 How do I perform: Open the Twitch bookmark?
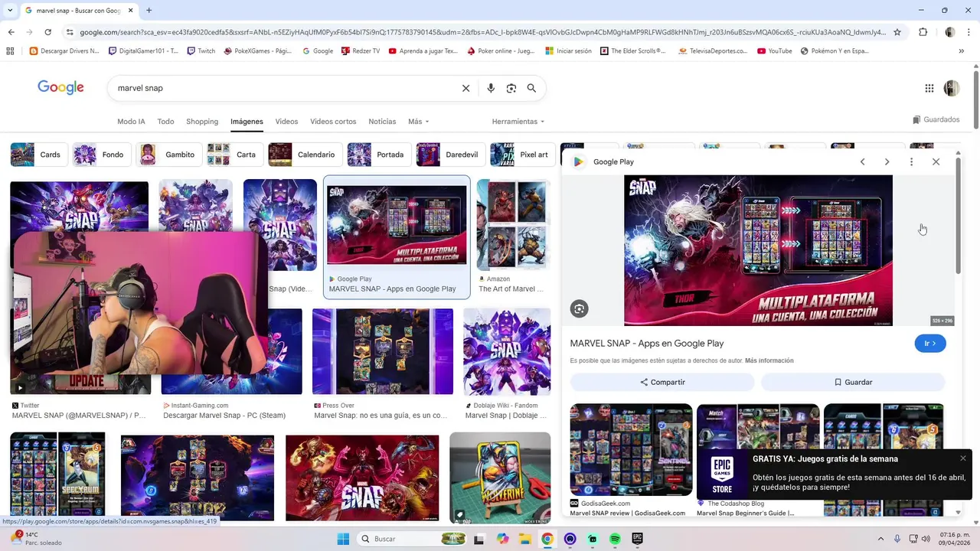[x=201, y=51]
